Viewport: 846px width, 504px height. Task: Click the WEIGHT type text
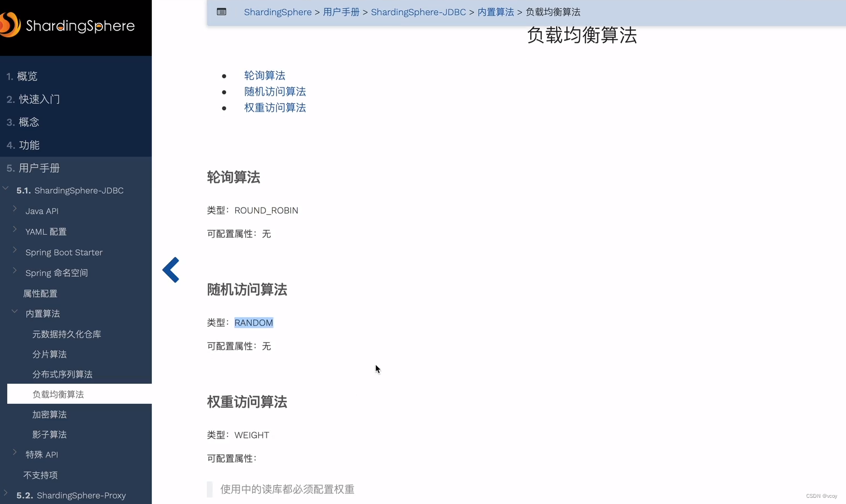252,435
